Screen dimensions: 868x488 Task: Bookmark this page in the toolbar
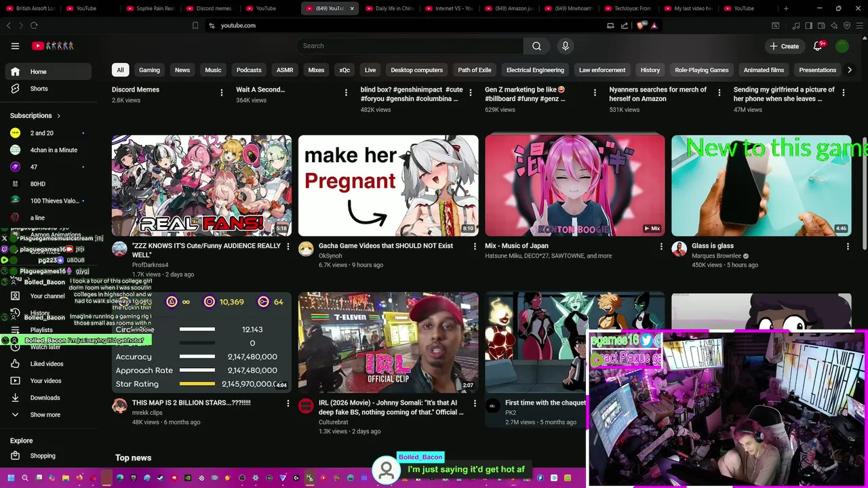tap(195, 25)
